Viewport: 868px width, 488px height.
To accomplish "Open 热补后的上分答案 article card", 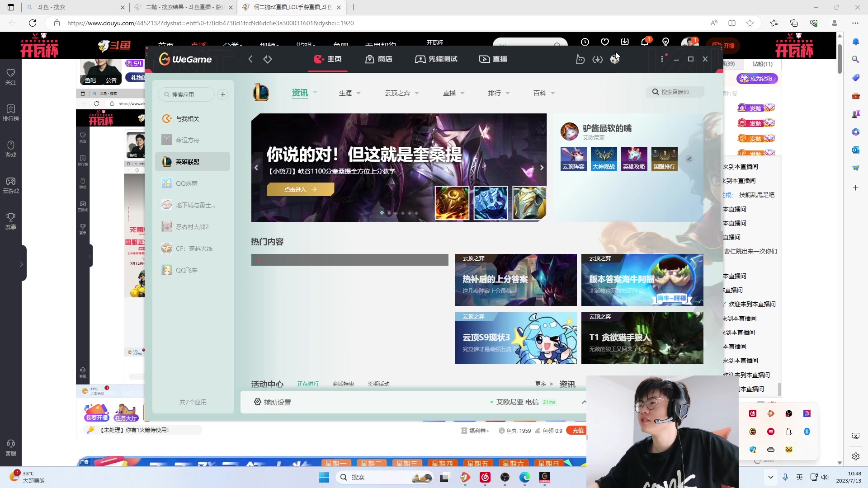I will [x=515, y=280].
